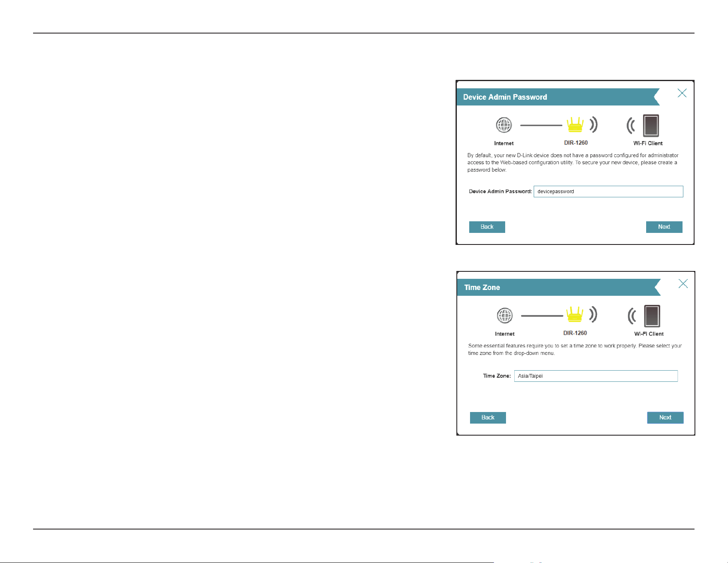
Task: Click the Wi-Fi Client tablet icon in password dialog
Action: [651, 126]
